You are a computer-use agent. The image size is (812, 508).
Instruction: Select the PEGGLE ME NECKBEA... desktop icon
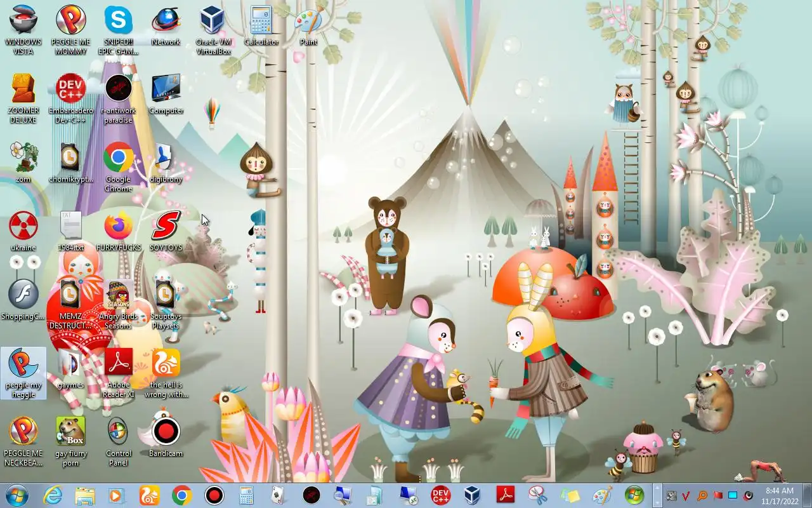23,441
